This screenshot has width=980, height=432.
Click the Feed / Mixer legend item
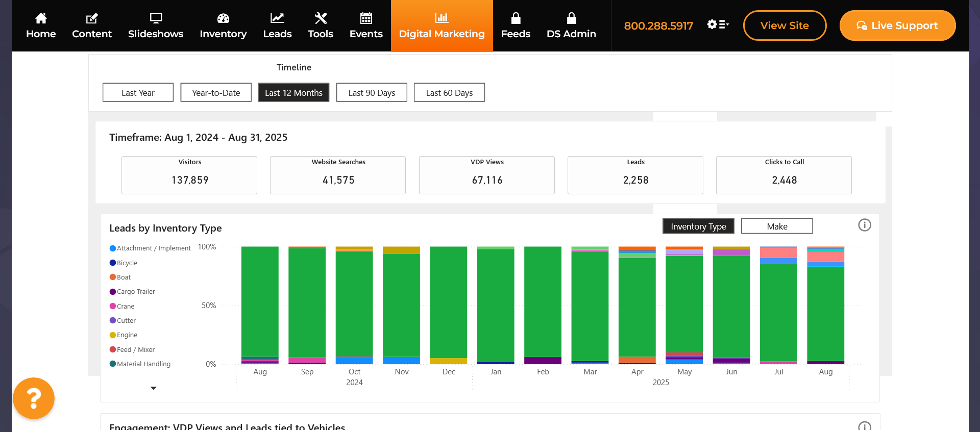[x=132, y=349]
